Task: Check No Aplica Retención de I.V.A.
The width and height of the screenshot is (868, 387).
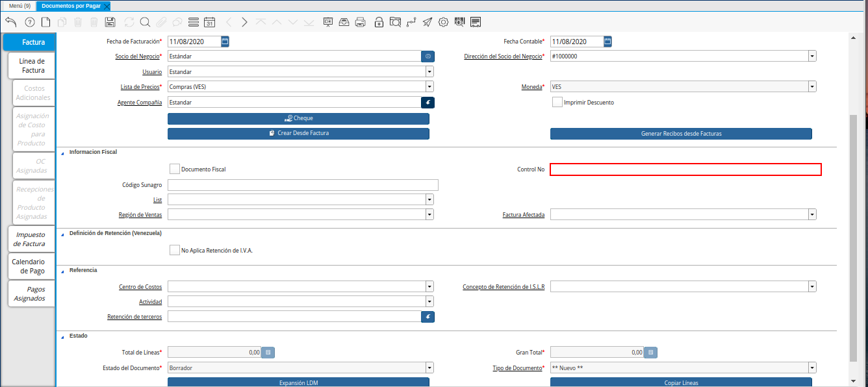Action: (174, 250)
